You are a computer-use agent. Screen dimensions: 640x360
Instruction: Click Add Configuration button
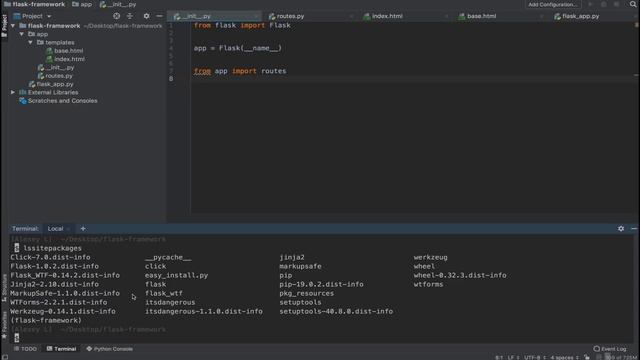[552, 4]
